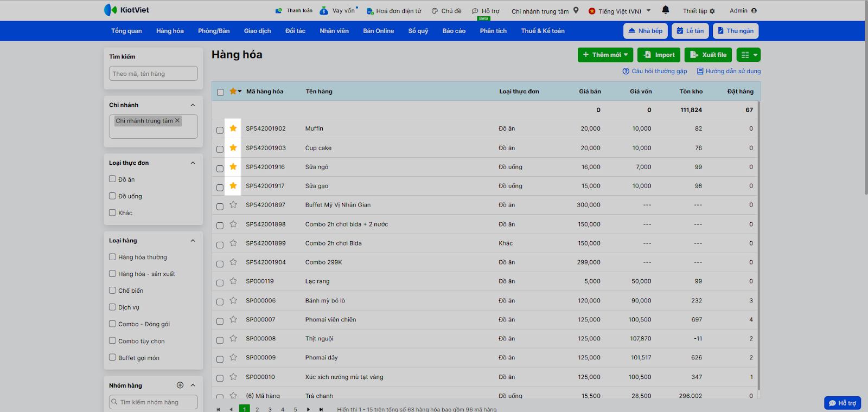Open Hoá đơn điện tử
Screen dimensions: 868x412
pos(394,11)
